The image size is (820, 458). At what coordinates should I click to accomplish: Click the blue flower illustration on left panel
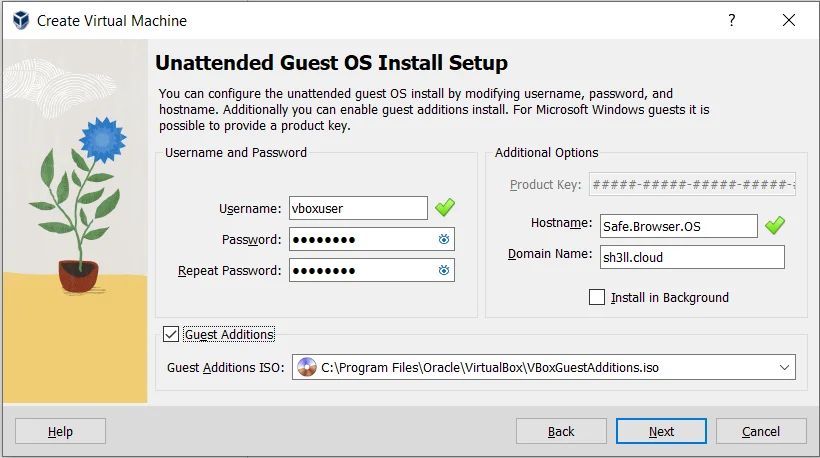click(x=102, y=140)
